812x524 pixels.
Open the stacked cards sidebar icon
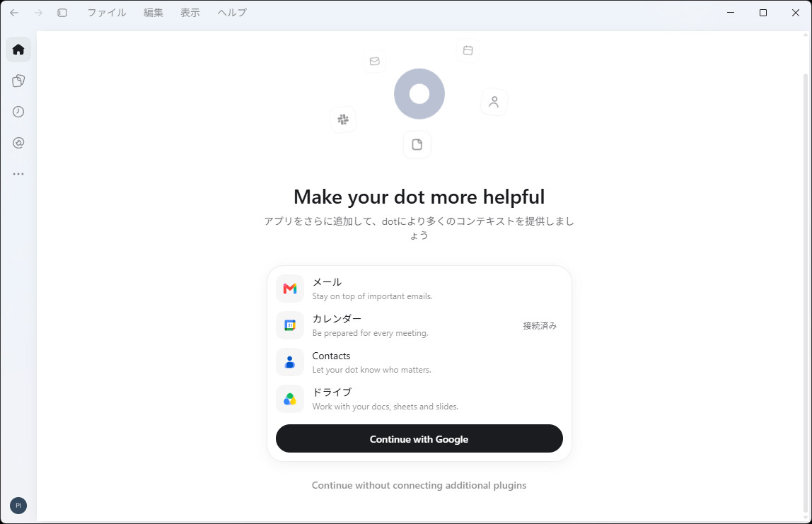click(18, 81)
